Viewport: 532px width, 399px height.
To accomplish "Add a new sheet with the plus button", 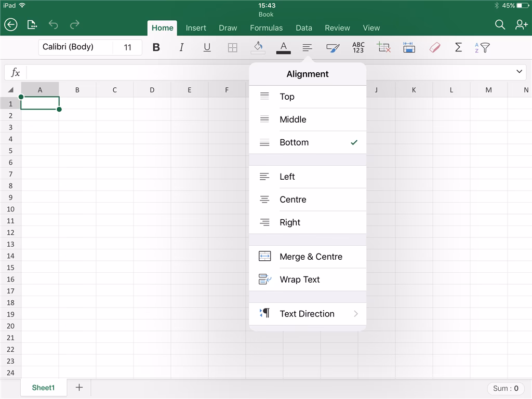I will pyautogui.click(x=79, y=387).
